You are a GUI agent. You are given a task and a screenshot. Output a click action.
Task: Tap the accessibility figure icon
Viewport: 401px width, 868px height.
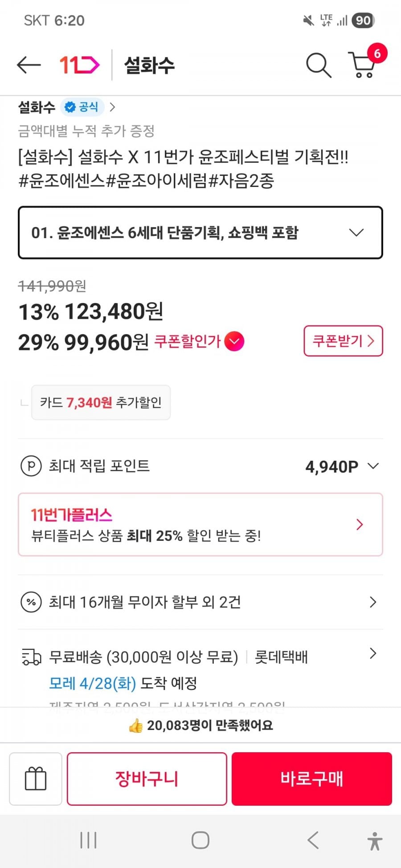(x=375, y=841)
